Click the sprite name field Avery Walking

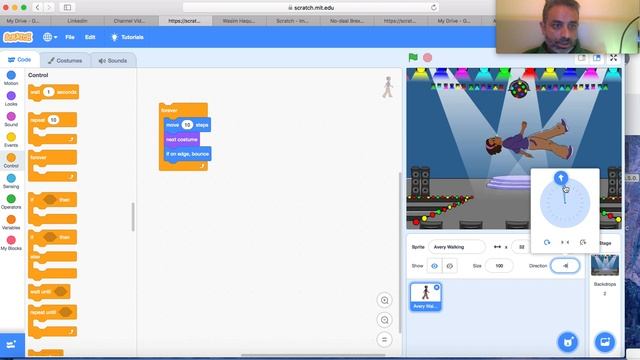[x=457, y=247]
